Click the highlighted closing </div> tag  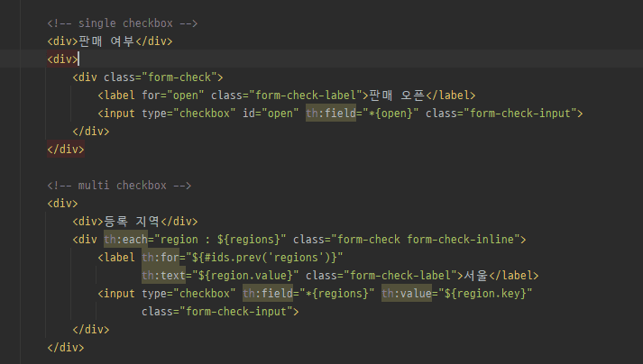[66, 150]
